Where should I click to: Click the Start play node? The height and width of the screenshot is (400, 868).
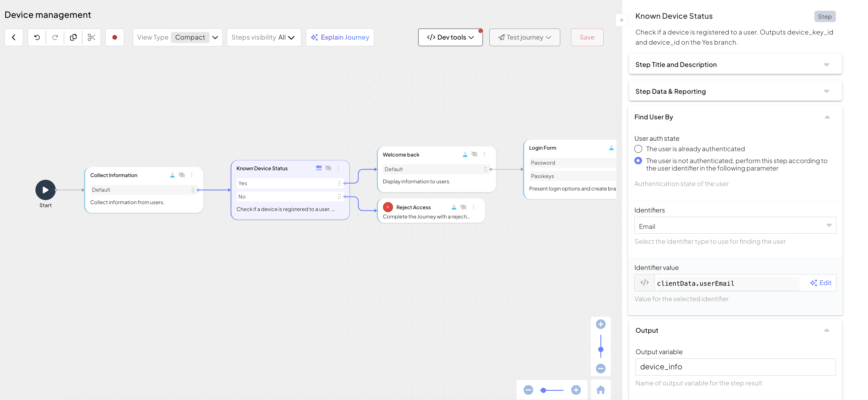46,190
